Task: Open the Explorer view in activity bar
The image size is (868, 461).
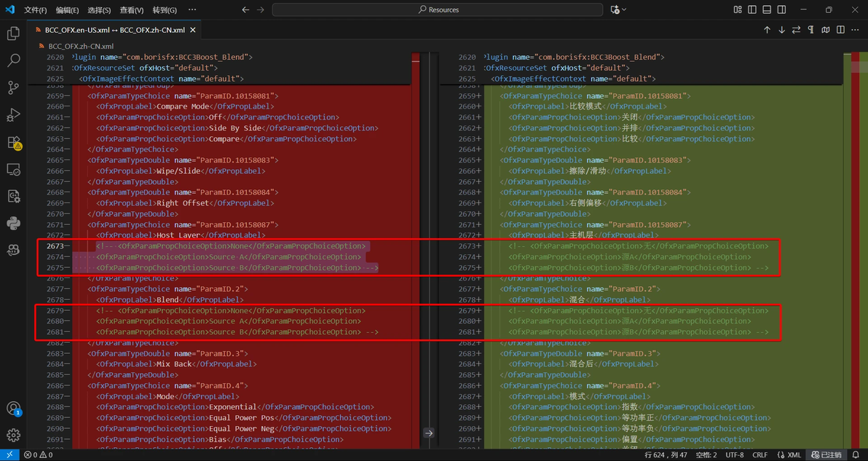Action: coord(13,34)
